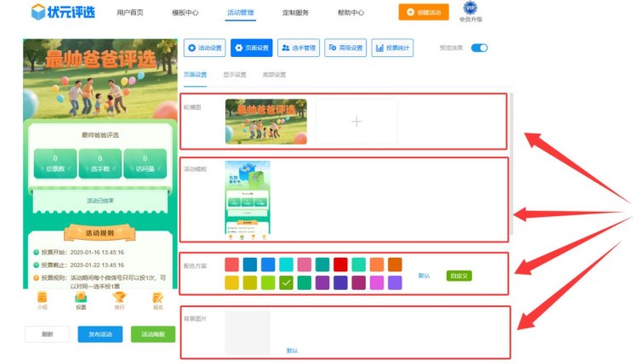
Task: Switch to the 显示设置 tab
Action: tap(235, 75)
